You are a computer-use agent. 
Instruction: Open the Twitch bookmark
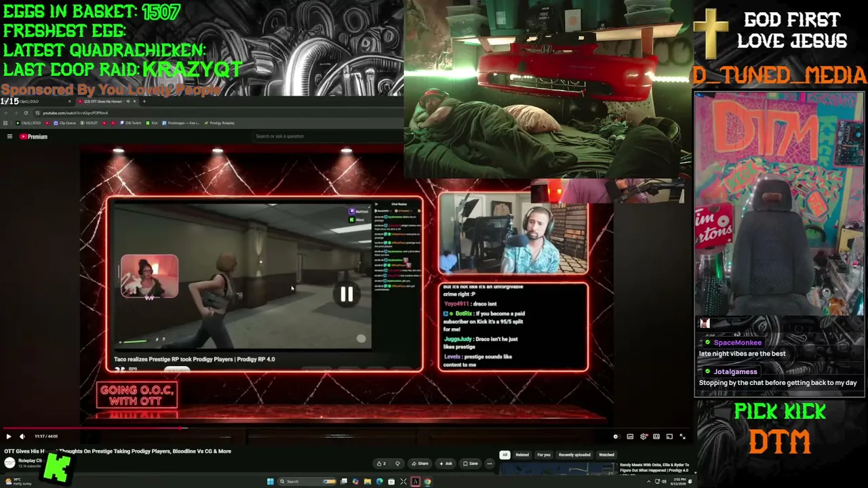(131, 123)
